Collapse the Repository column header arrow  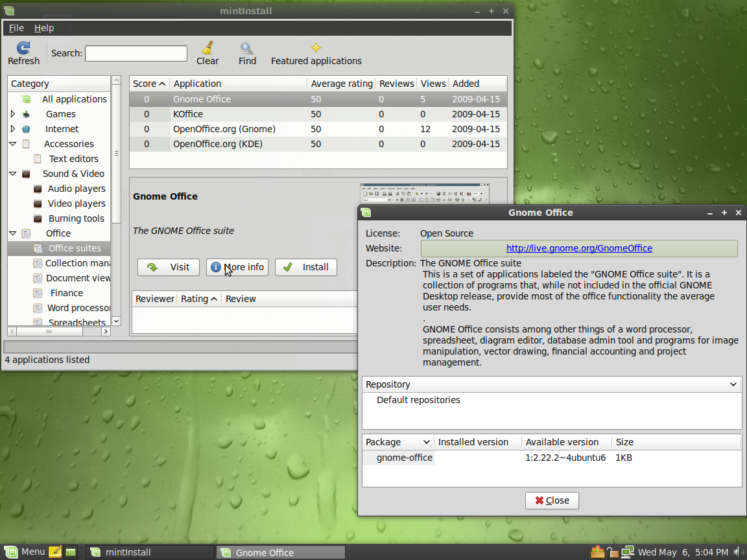[x=733, y=384]
